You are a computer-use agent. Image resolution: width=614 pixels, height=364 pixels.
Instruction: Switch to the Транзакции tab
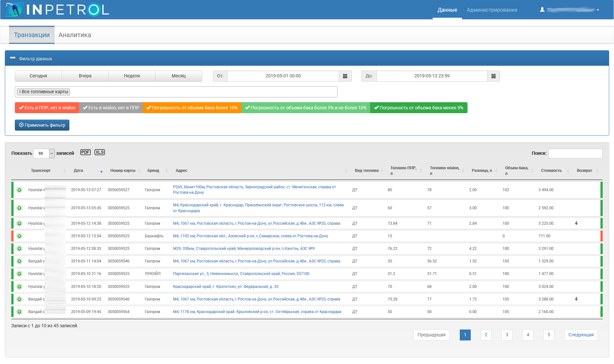(x=32, y=35)
